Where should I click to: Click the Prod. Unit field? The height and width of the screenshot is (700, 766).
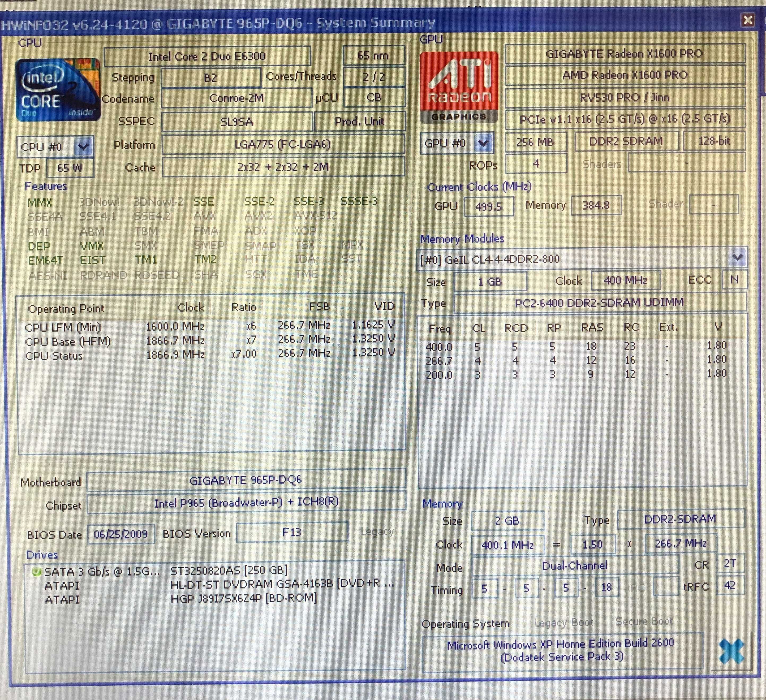359,122
